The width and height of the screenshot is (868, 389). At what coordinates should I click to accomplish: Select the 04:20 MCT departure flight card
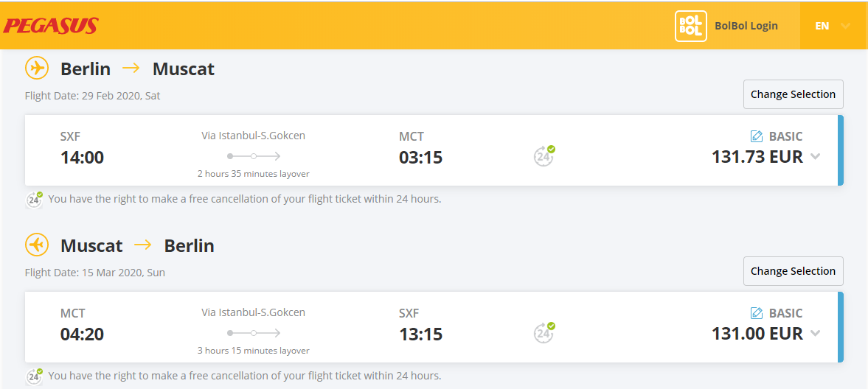tap(434, 327)
